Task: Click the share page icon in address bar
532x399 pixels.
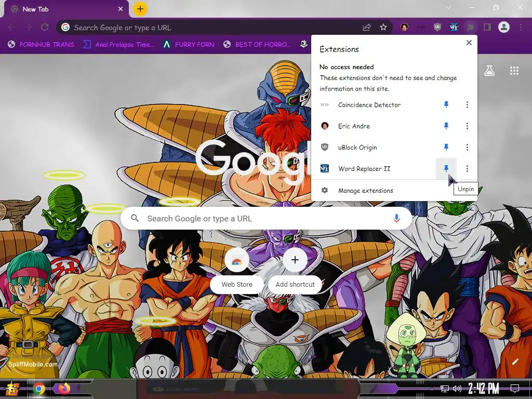Action: point(367,27)
